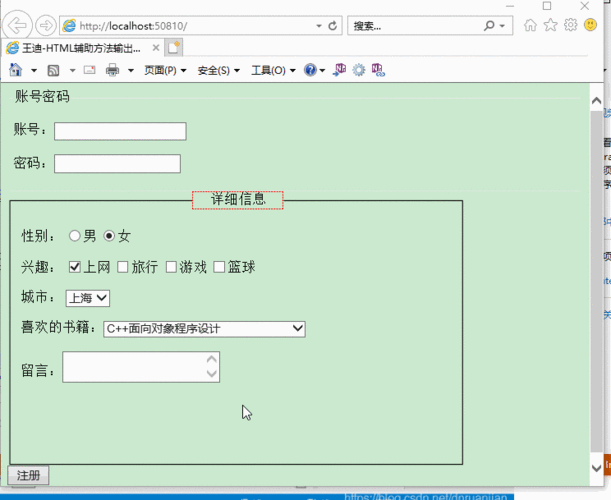Expand the Home icon dropdown arrow
This screenshot has width=611, height=500.
[x=34, y=71]
